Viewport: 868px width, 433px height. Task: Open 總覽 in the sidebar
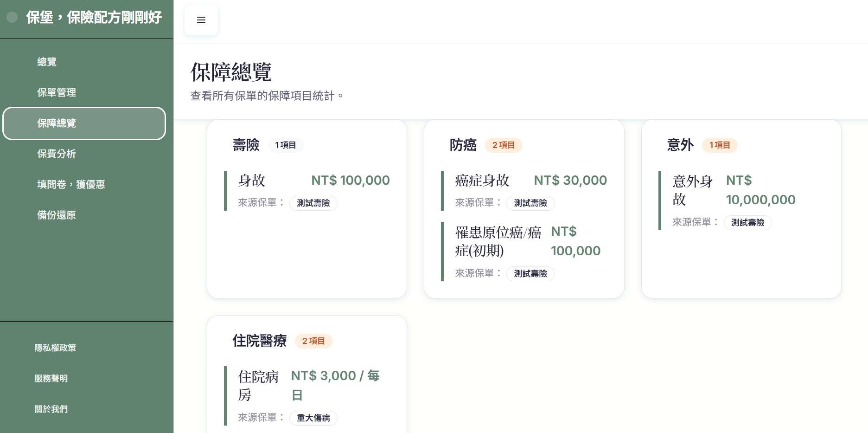47,62
